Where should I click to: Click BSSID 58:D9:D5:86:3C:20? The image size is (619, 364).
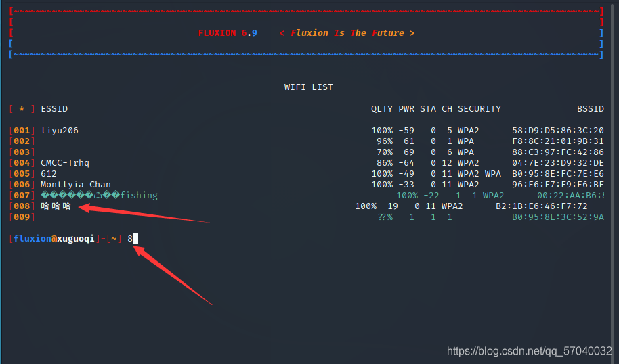coord(558,131)
